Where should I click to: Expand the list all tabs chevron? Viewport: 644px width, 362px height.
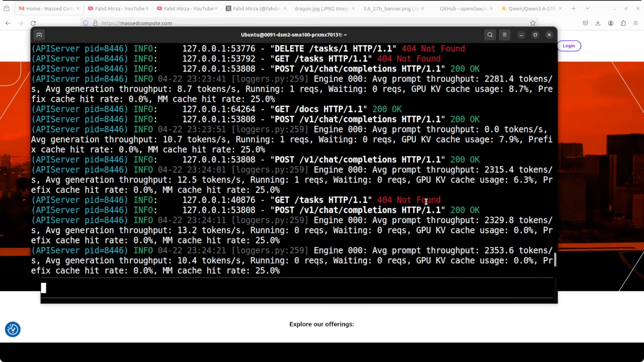pyautogui.click(x=587, y=9)
